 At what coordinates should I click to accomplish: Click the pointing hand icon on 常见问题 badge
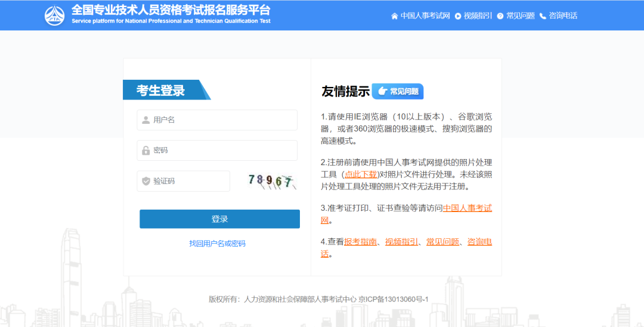click(x=382, y=91)
